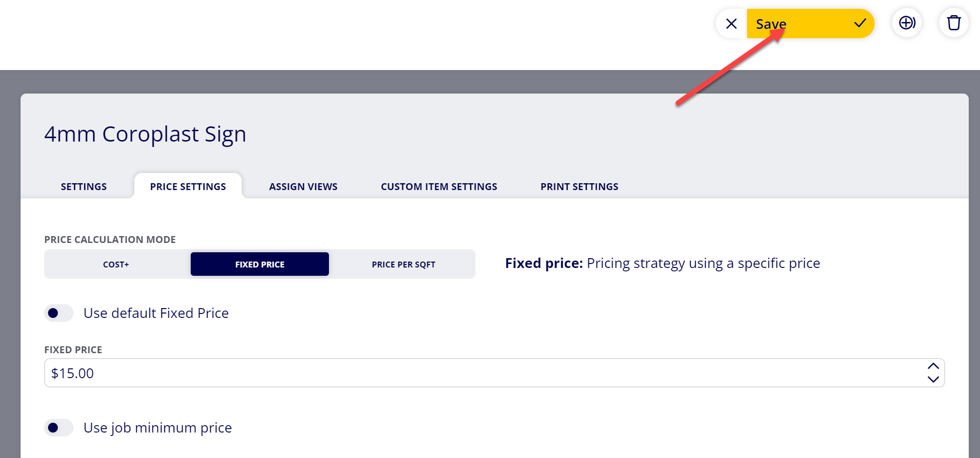Click the duplicate item plus icon
This screenshot has width=980, height=458.
point(907,23)
